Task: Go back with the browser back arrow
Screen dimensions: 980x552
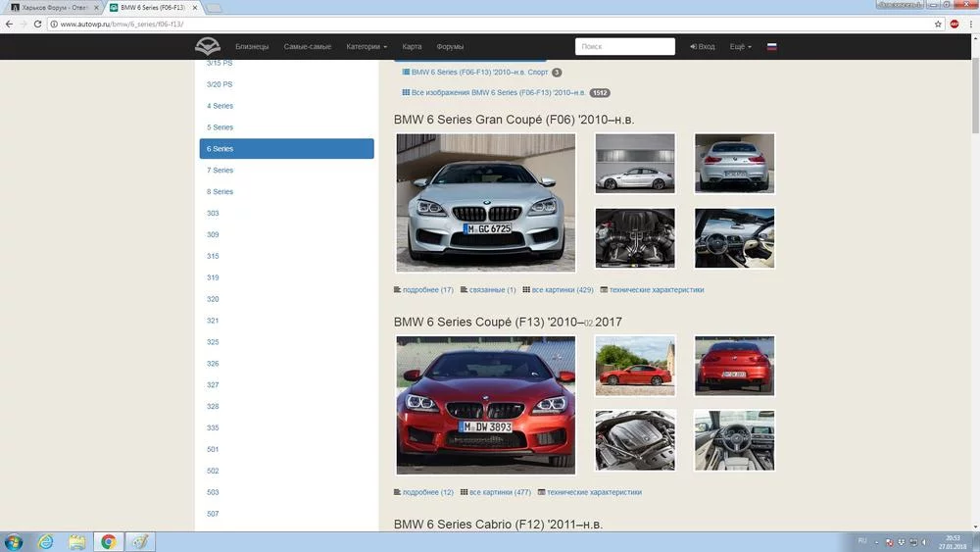Action: [x=9, y=24]
